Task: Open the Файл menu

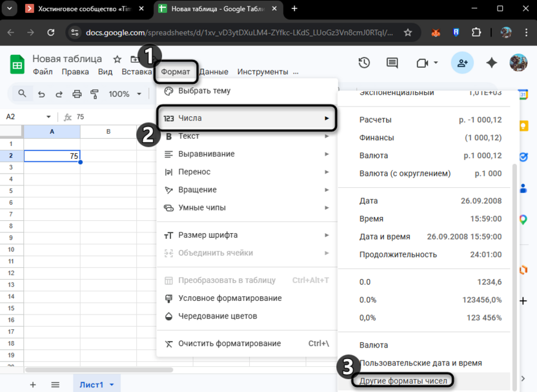Action: click(43, 72)
